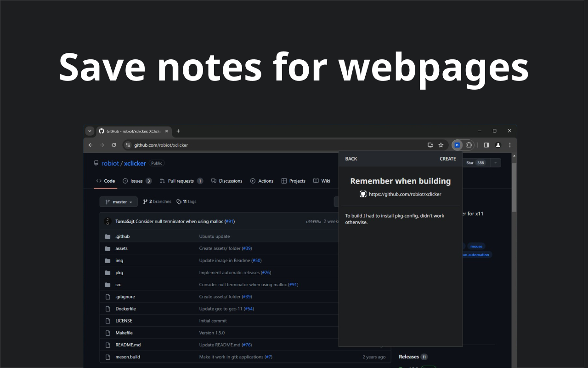
Task: Click the img folder icon
Action: tap(107, 260)
